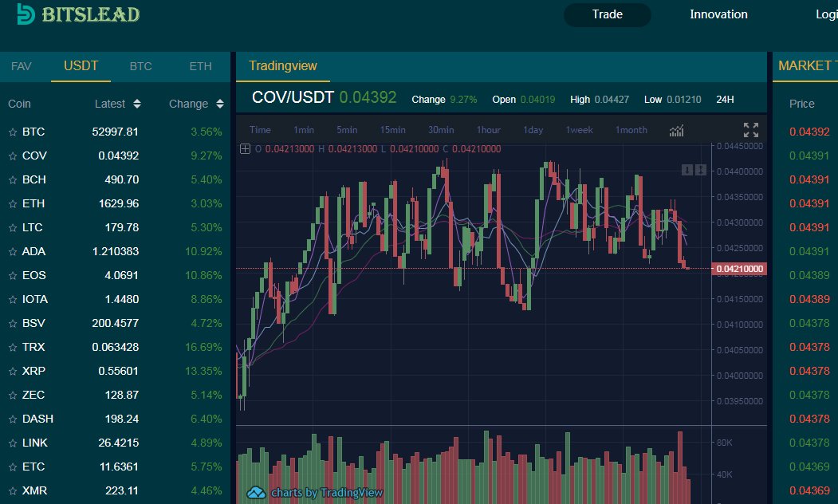Star the DASH coin row
Viewport: 838px width, 504px height.
pyautogui.click(x=13, y=419)
